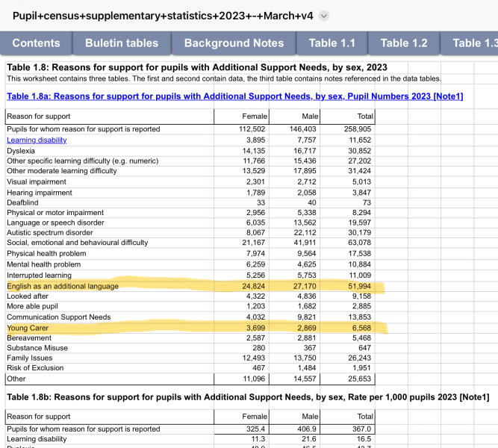Image resolution: width=498 pixels, height=448 pixels.
Task: Click total 6,568 for Young Carer
Action: click(362, 328)
